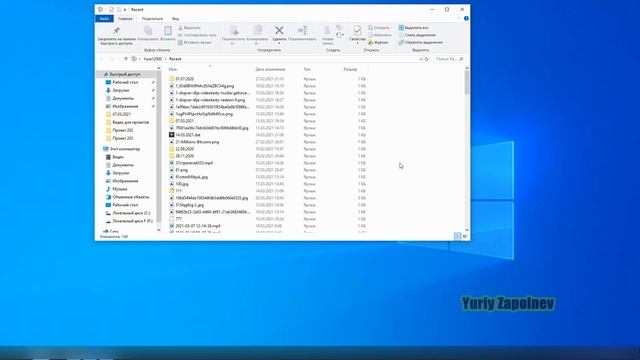
Task: Open Рабочий стол under Быстрый доступ
Action: pyautogui.click(x=125, y=82)
